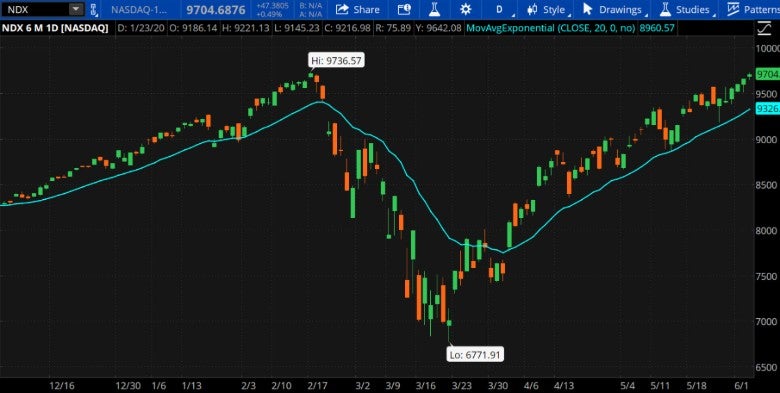780x393 pixels.
Task: Open chart settings gear icon
Action: pos(466,9)
